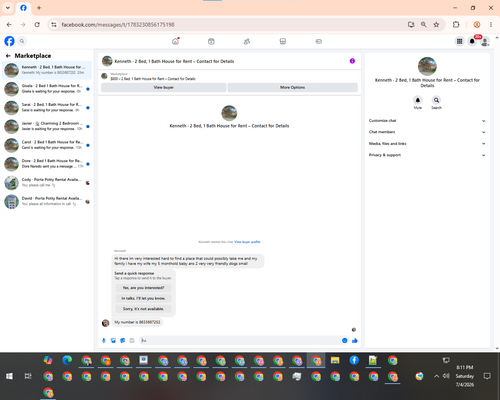The image size is (500, 400).
Task: Click the Facebook search magnifier icon
Action: [x=22, y=41]
